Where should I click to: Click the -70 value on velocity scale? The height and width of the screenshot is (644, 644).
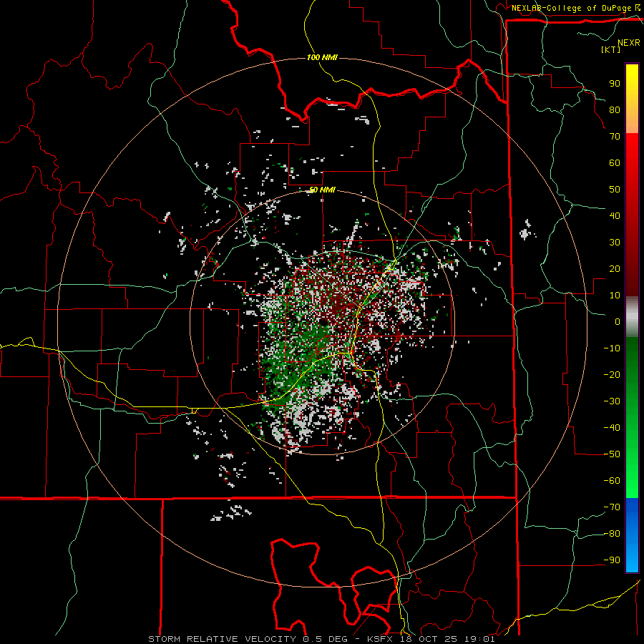pos(612,507)
